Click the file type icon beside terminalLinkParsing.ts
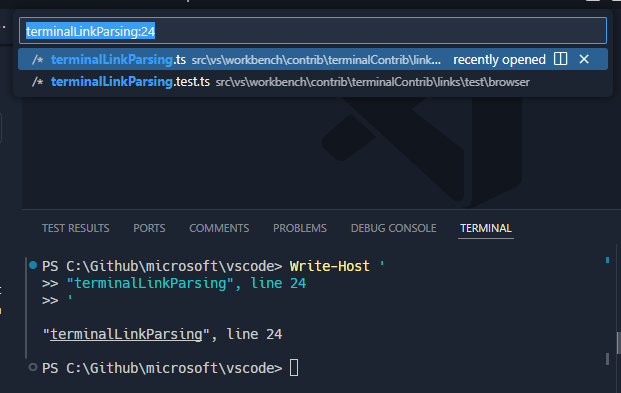This screenshot has width=621, height=393. 38,60
